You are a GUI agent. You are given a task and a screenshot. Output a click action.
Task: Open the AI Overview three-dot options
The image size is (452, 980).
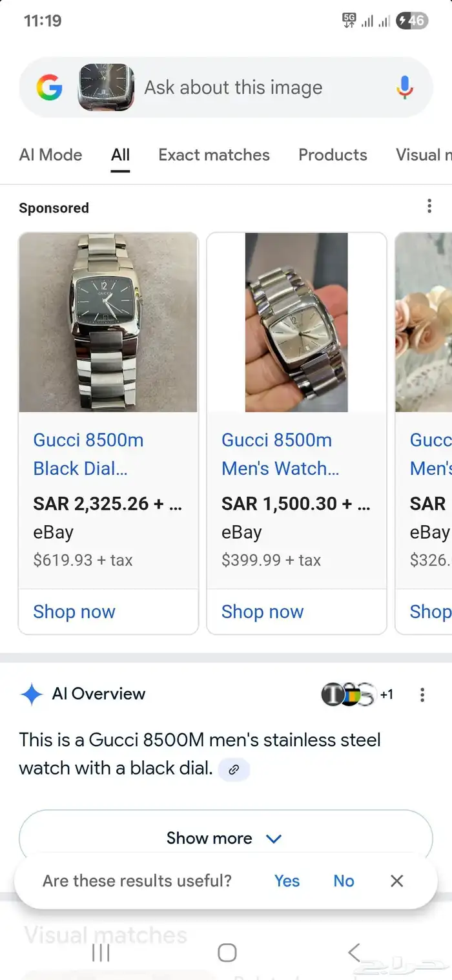(422, 694)
